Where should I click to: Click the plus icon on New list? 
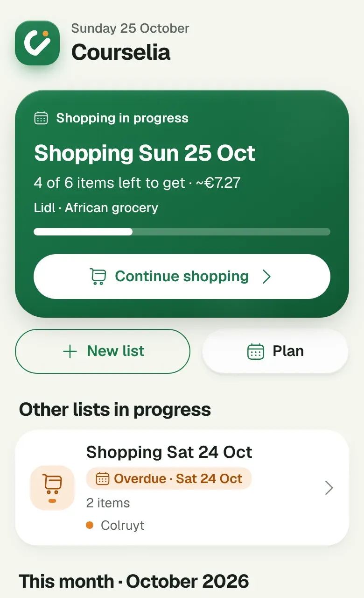pos(70,351)
